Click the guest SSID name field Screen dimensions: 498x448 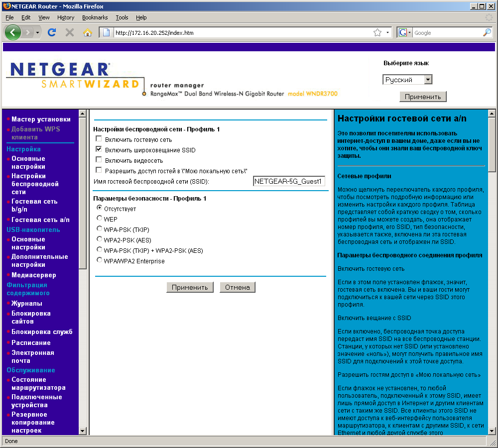coord(289,181)
